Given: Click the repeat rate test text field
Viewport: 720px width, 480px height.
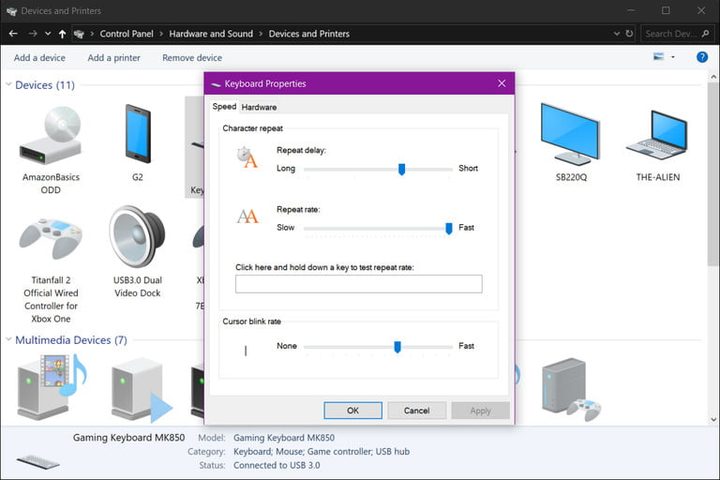Looking at the screenshot, I should tap(358, 284).
